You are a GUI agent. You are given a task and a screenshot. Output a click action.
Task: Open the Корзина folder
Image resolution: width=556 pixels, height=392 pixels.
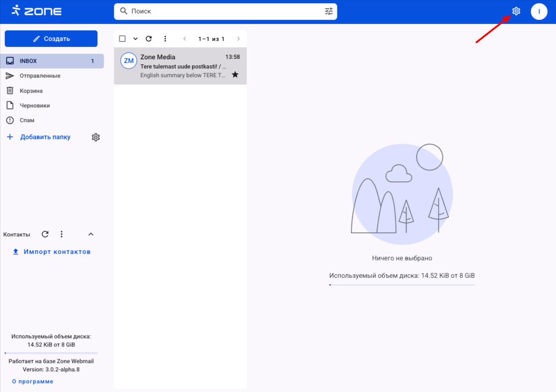(x=31, y=91)
